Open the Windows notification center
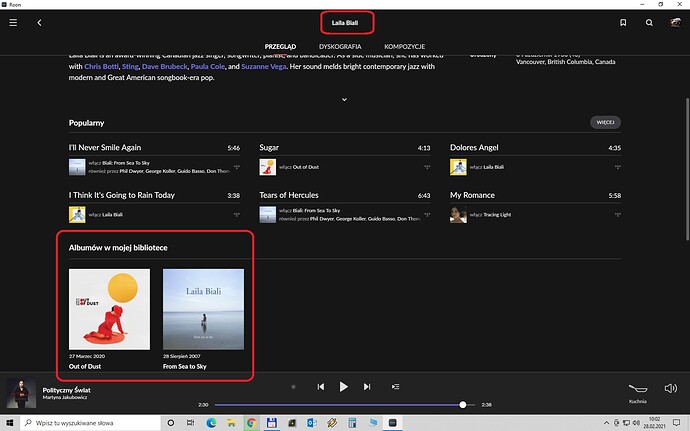The height and width of the screenshot is (431, 690). 676,423
